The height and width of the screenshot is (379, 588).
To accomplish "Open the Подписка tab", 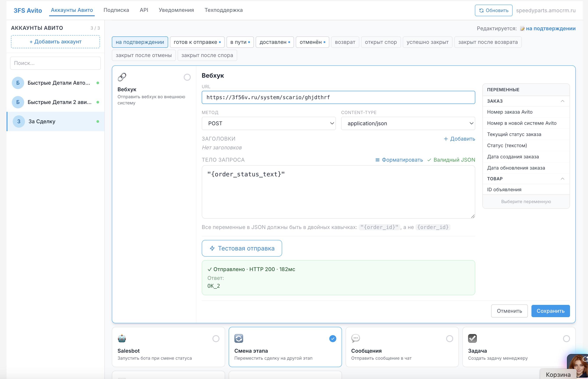I will 116,10.
